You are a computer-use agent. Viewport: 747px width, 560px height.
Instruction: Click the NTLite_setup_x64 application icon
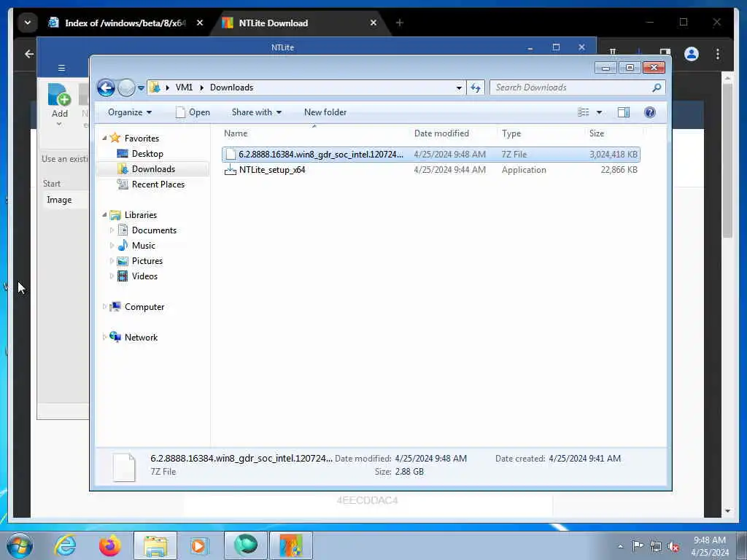[230, 169]
